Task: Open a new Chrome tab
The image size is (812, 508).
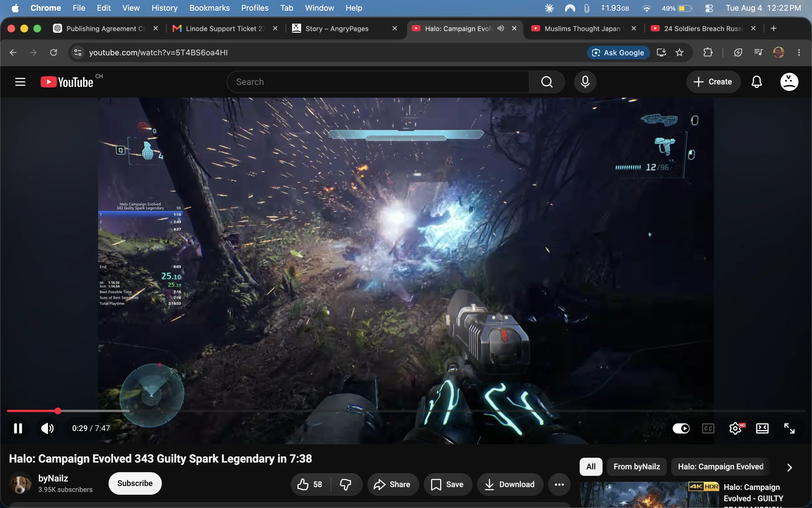Action: pyautogui.click(x=773, y=29)
